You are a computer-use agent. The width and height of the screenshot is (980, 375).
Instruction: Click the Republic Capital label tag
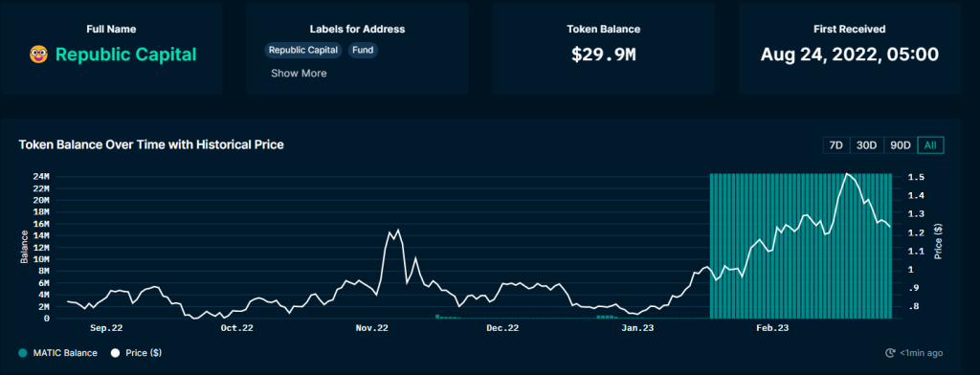pos(303,50)
